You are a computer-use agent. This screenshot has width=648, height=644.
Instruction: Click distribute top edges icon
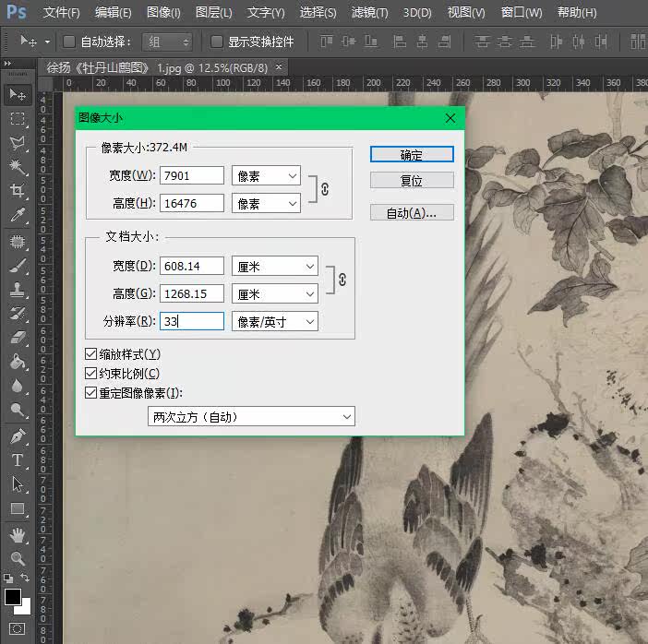[x=482, y=42]
